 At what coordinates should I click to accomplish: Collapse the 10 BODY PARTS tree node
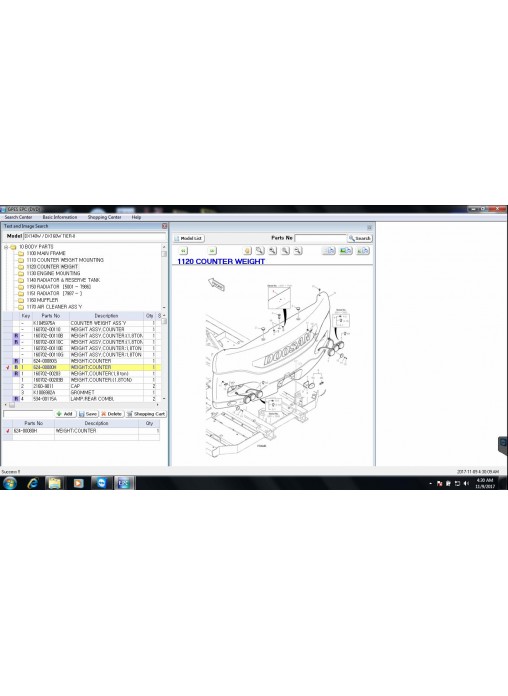(x=6, y=247)
